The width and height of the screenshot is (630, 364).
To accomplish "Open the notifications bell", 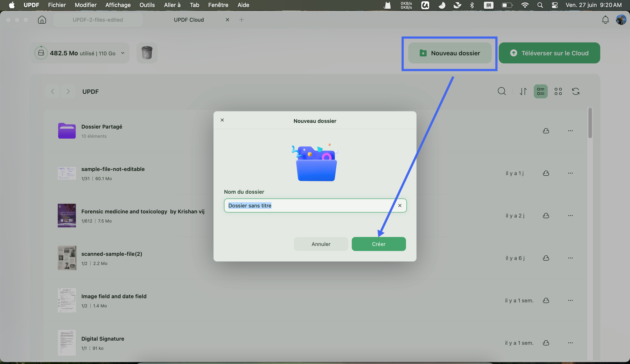I will (605, 20).
